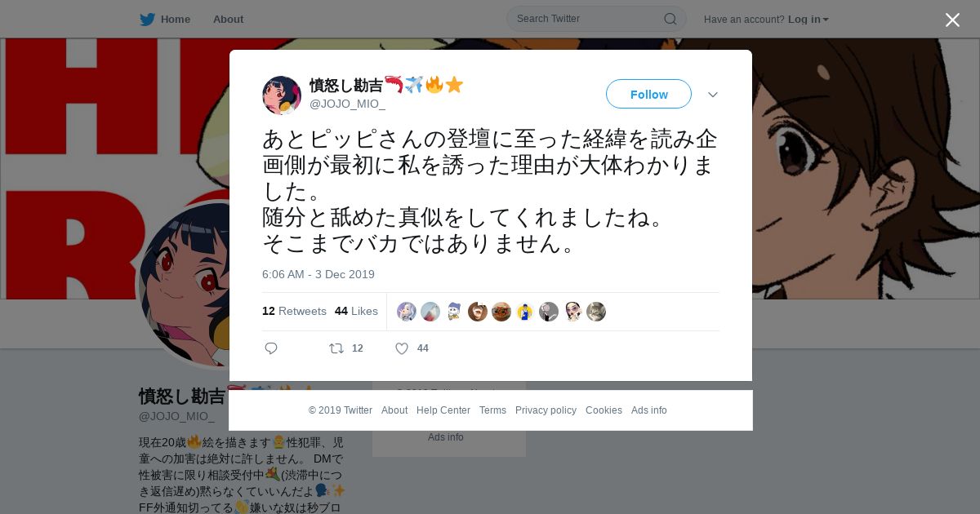Open the About menu item

tap(228, 19)
